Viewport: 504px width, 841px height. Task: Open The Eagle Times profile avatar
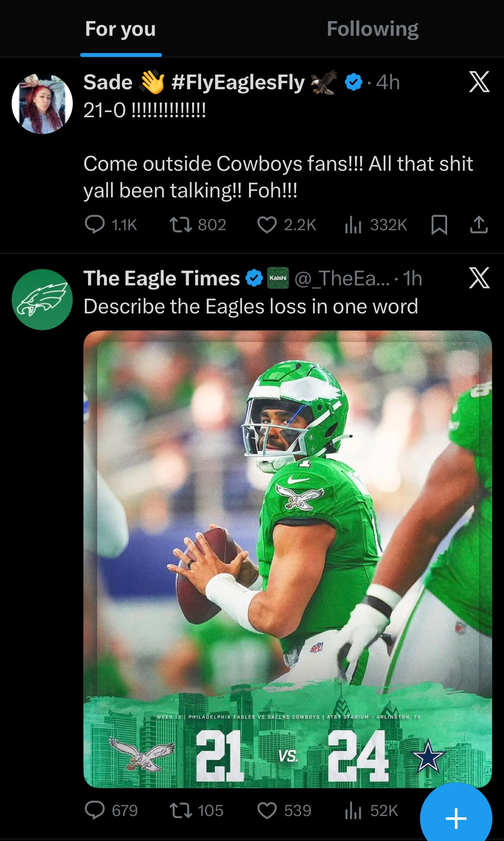point(42,300)
